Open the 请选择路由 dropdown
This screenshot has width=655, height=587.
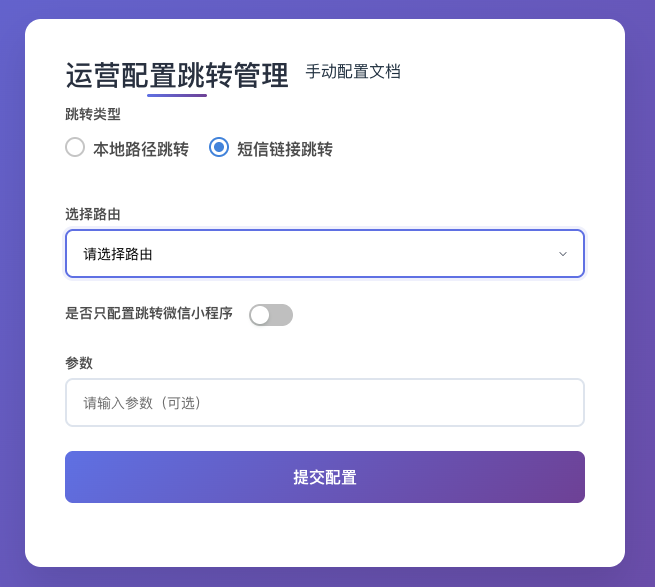(x=324, y=254)
